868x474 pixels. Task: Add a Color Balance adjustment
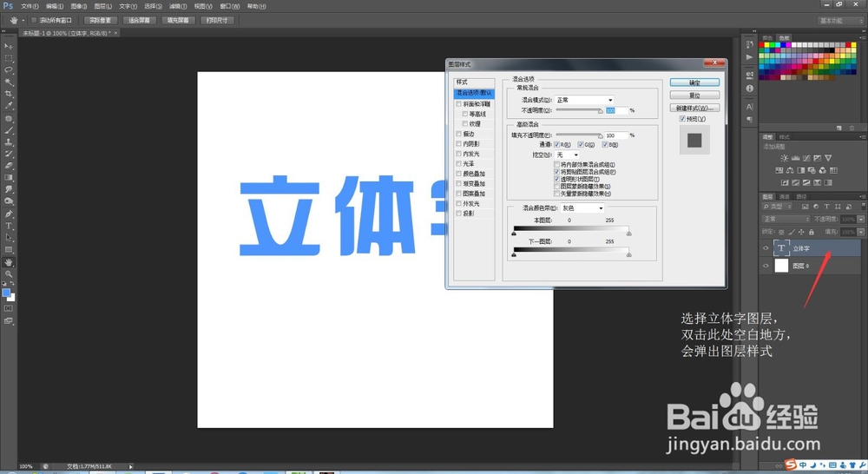tap(790, 170)
